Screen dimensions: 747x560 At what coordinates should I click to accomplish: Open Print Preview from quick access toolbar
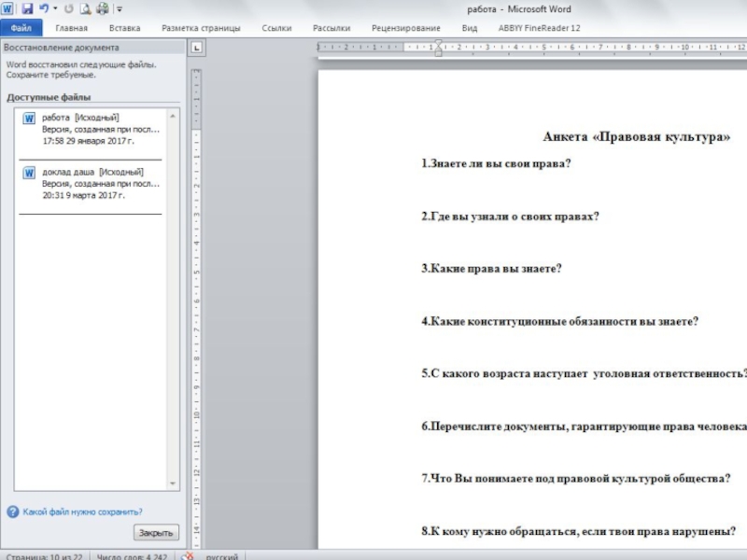(85, 8)
